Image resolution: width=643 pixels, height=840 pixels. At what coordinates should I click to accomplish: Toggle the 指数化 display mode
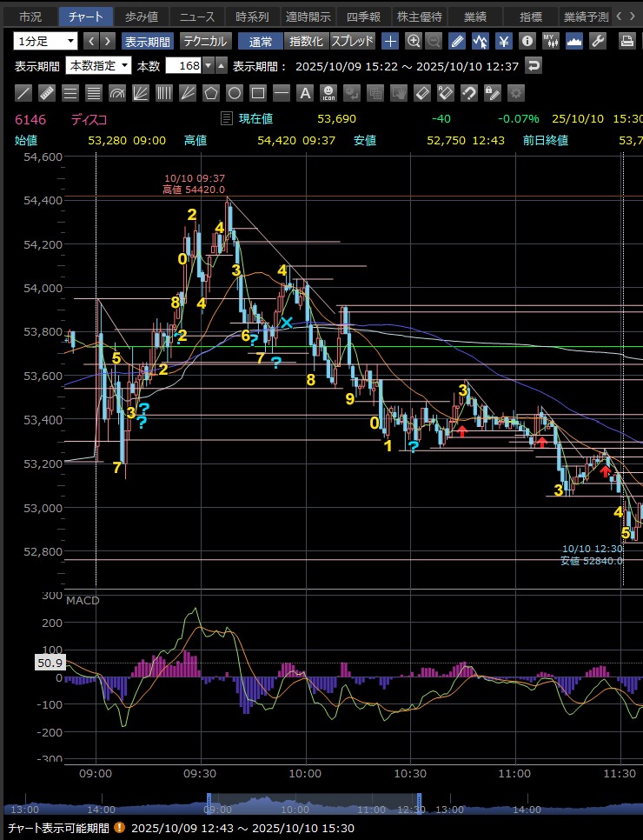[306, 41]
